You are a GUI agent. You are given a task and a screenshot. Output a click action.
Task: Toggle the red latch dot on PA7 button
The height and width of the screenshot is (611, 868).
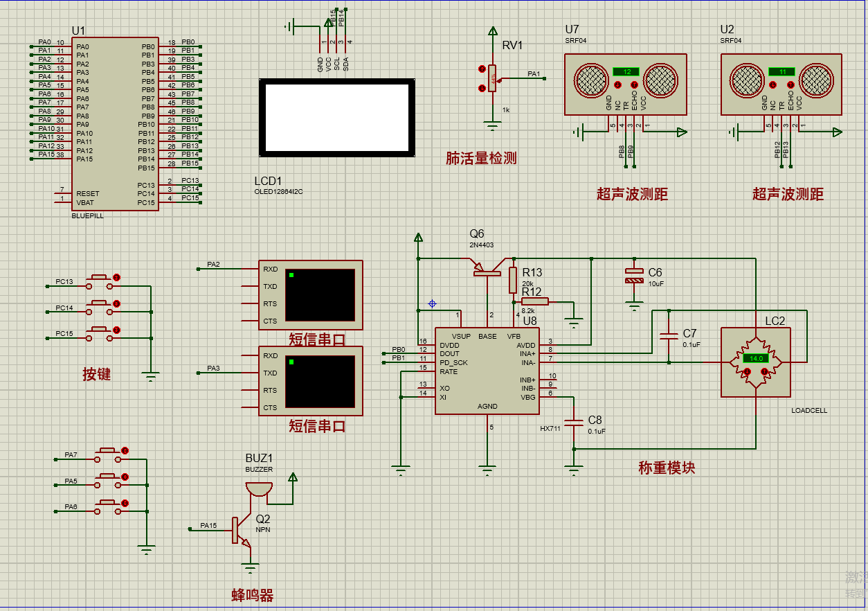pos(125,451)
